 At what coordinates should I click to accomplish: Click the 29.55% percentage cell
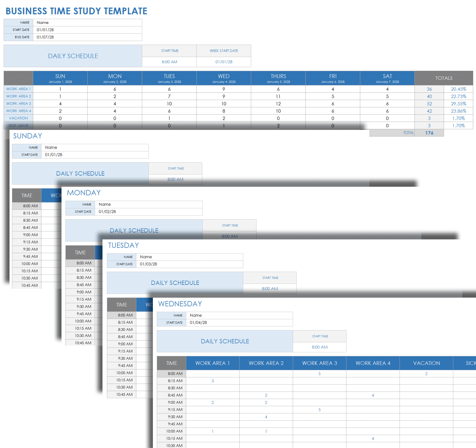[x=458, y=104]
